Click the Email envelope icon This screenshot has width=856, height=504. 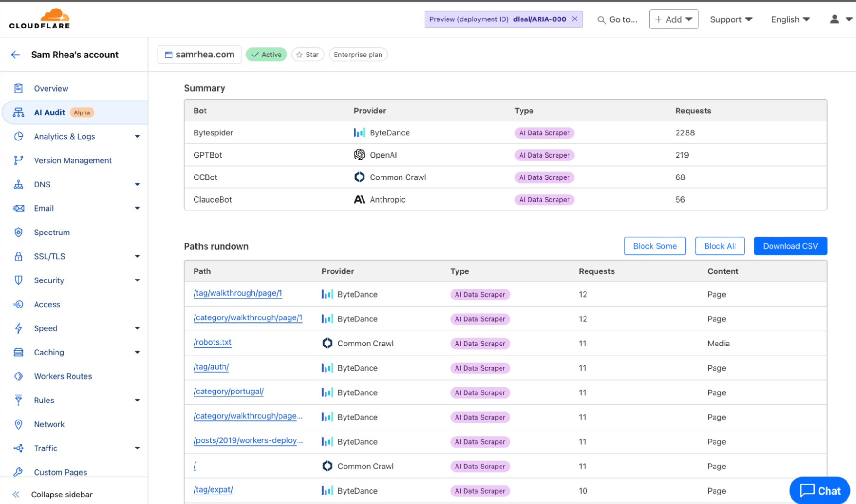coord(18,208)
